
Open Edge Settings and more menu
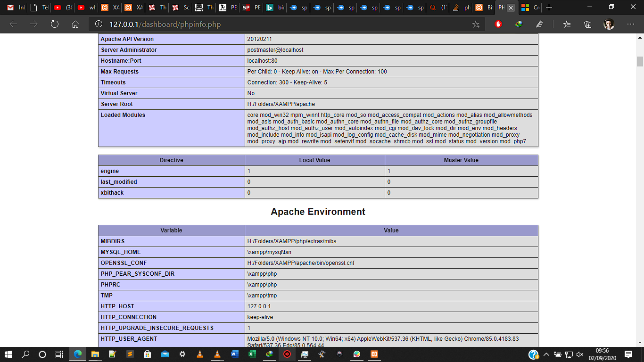coord(630,24)
